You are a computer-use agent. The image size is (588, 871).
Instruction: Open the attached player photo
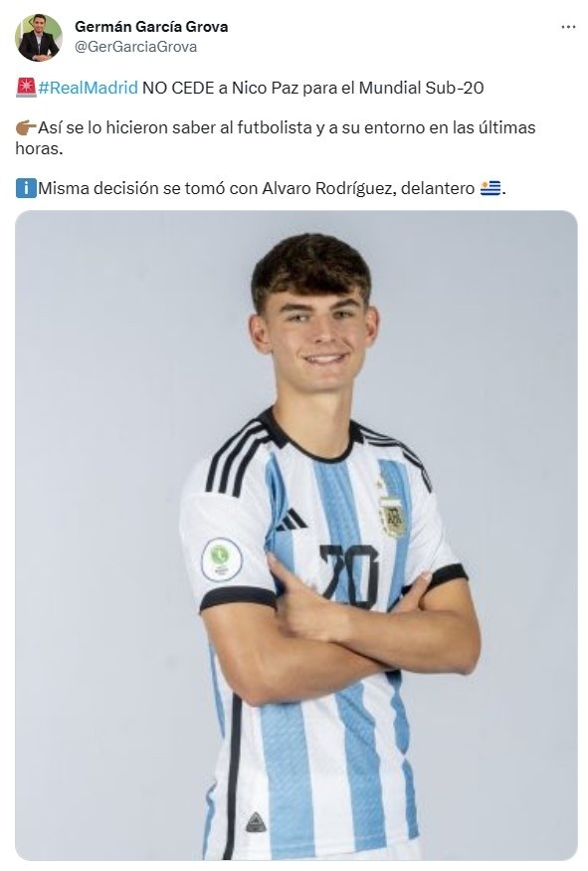tap(295, 535)
